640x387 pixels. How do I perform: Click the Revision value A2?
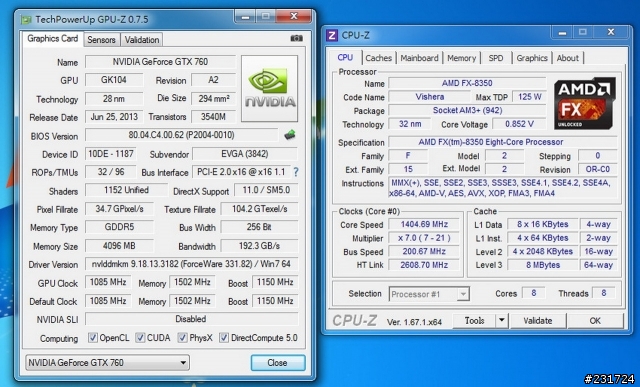[x=213, y=80]
